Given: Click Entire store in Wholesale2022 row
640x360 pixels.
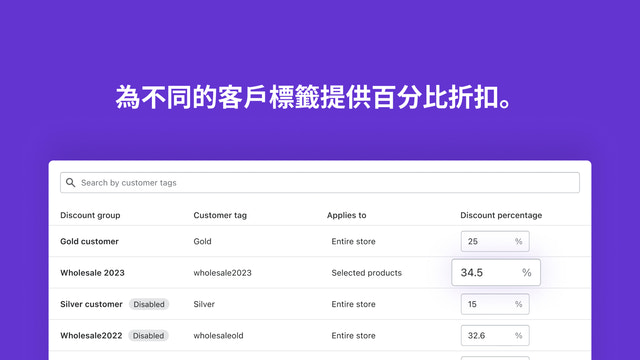Looking at the screenshot, I should tap(353, 336).
